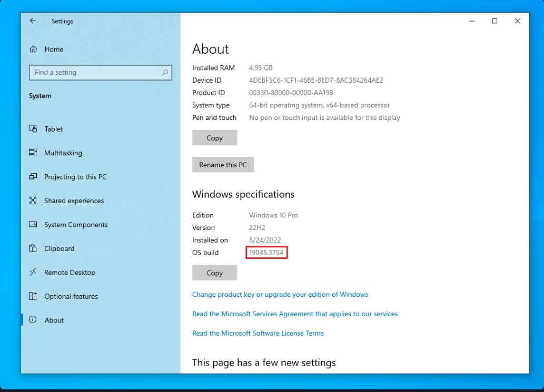The width and height of the screenshot is (544, 392).
Task: Click the System heading in sidebar
Action: tap(40, 96)
